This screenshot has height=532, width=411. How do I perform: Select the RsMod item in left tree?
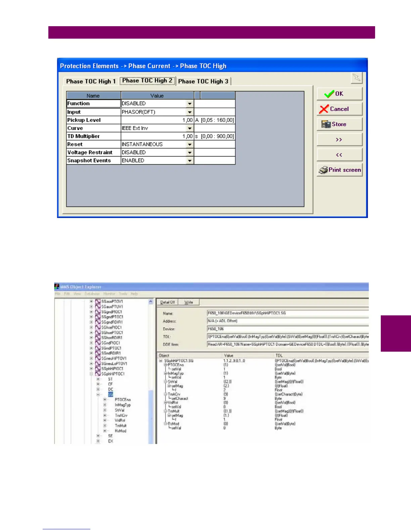point(120,431)
